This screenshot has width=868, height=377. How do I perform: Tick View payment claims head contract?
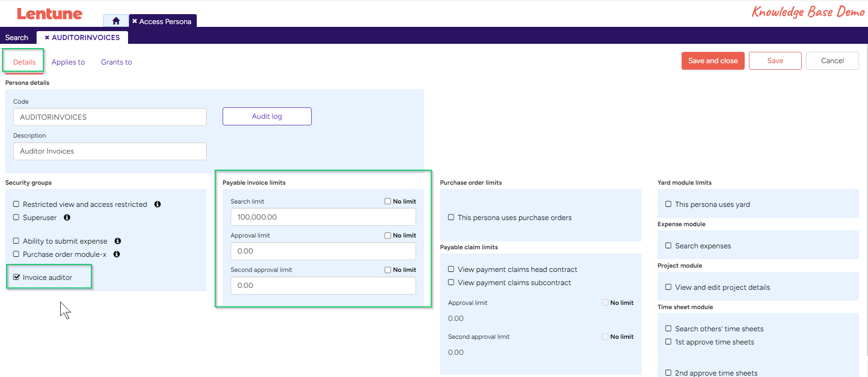point(451,269)
